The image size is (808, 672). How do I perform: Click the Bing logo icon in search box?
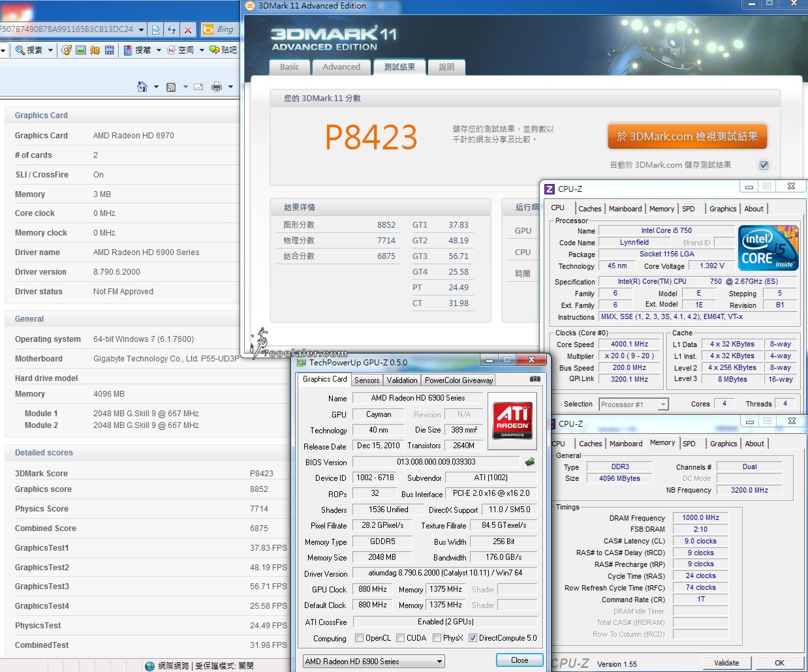tap(208, 29)
